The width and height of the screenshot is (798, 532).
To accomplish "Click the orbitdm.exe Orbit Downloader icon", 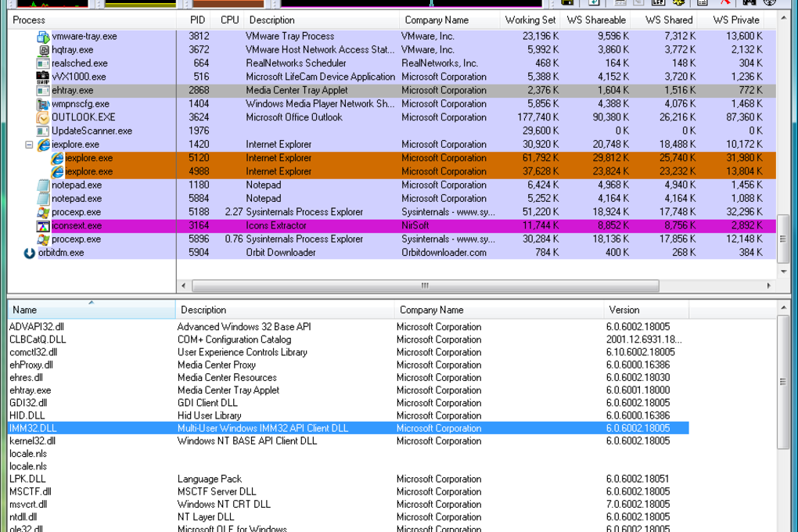I will (x=30, y=253).
